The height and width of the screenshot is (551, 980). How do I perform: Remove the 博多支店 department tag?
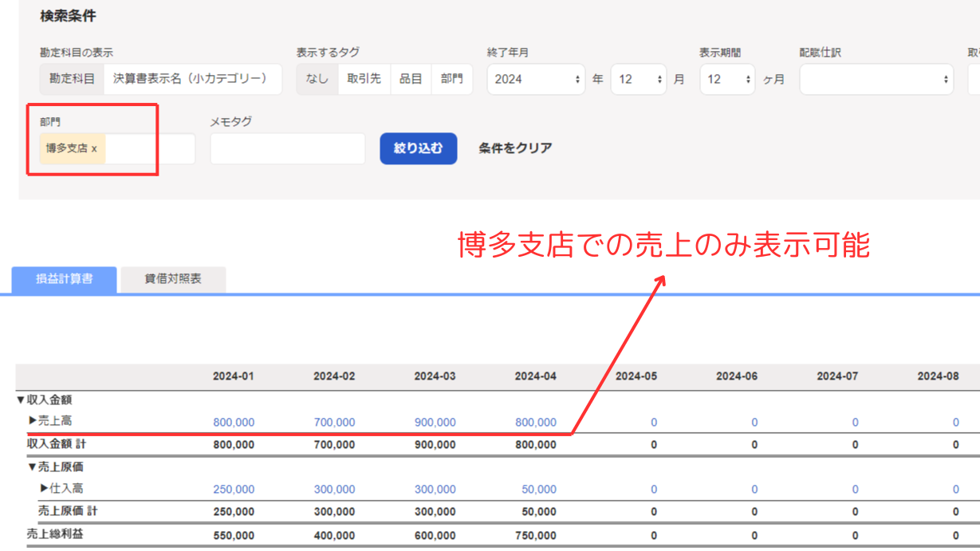94,148
